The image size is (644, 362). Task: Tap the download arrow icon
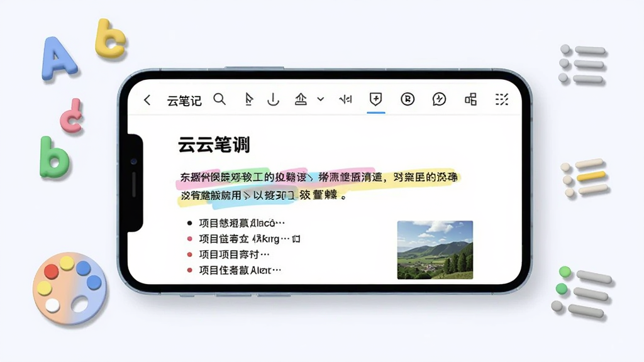[x=273, y=99]
